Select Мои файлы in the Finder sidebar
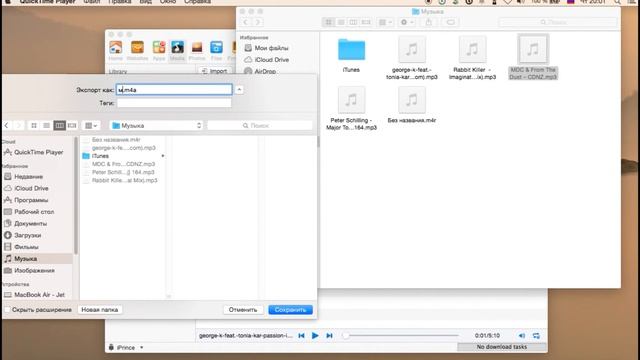The image size is (640, 360). (267, 48)
